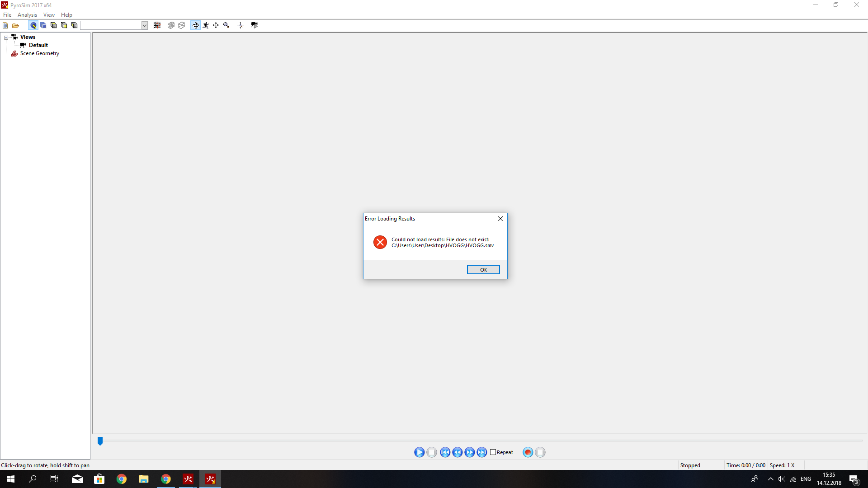Click the ENG language indicator
Viewport: 868px width, 488px height.
[806, 479]
